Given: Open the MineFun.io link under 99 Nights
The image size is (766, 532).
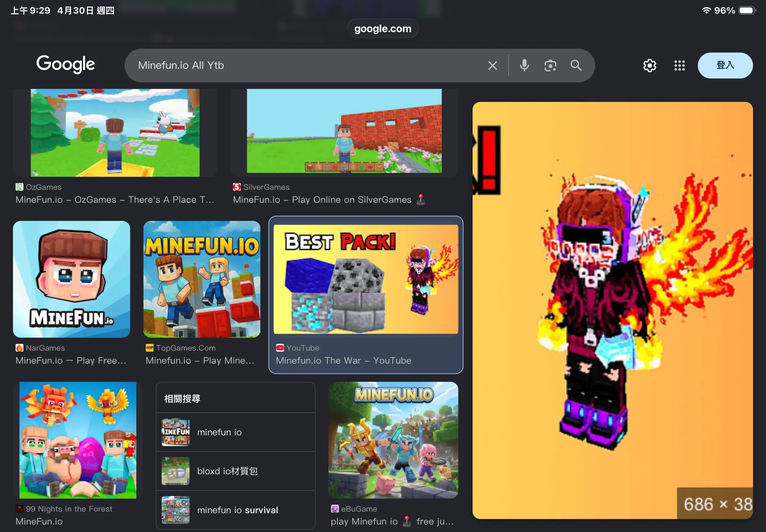Looking at the screenshot, I should (x=39, y=521).
